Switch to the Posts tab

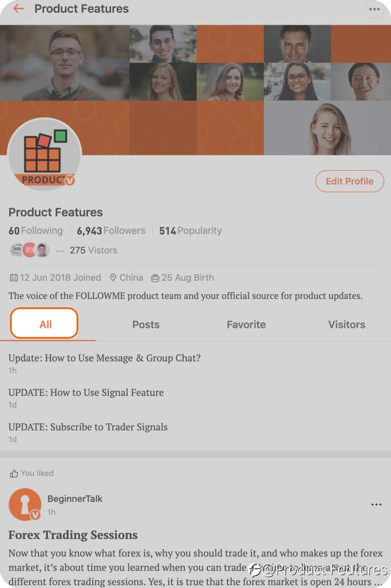tap(146, 324)
